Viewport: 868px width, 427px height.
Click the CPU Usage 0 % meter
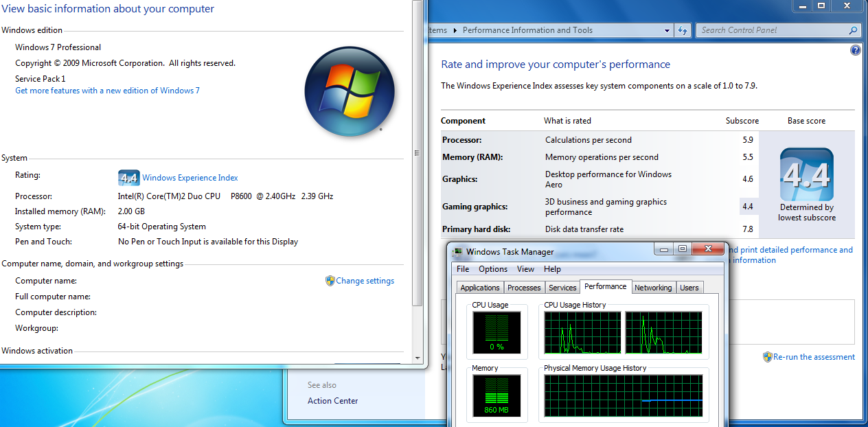pyautogui.click(x=496, y=332)
